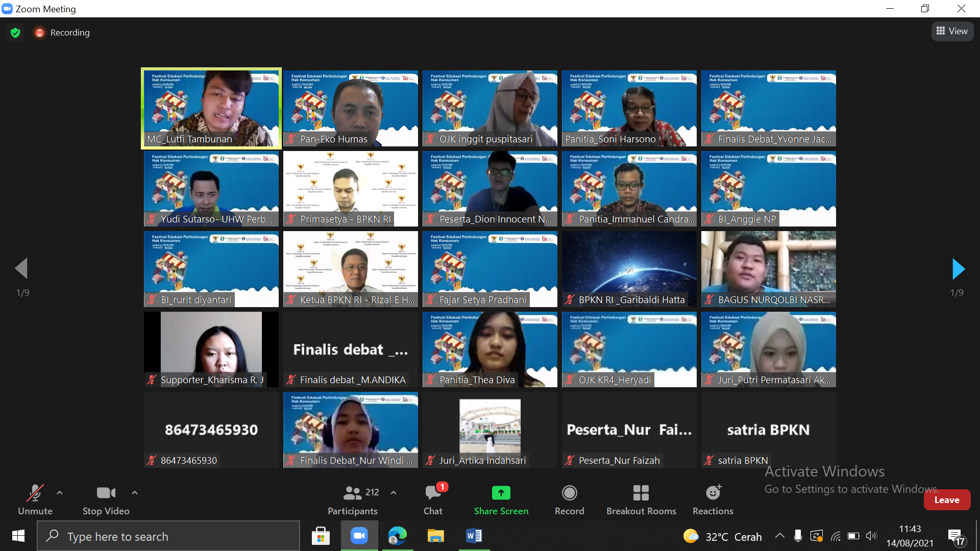Open the Chat panel
This screenshot has height=551, width=980.
point(433,500)
